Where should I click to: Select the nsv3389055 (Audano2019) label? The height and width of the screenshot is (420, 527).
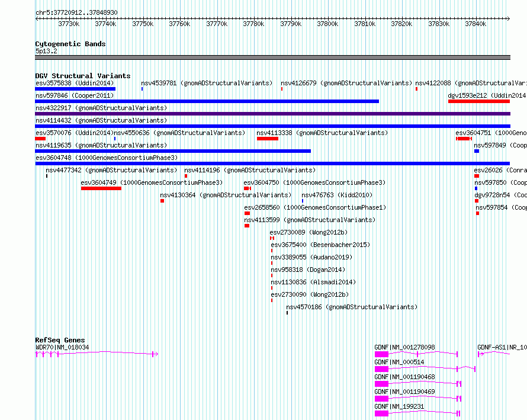[x=311, y=257]
